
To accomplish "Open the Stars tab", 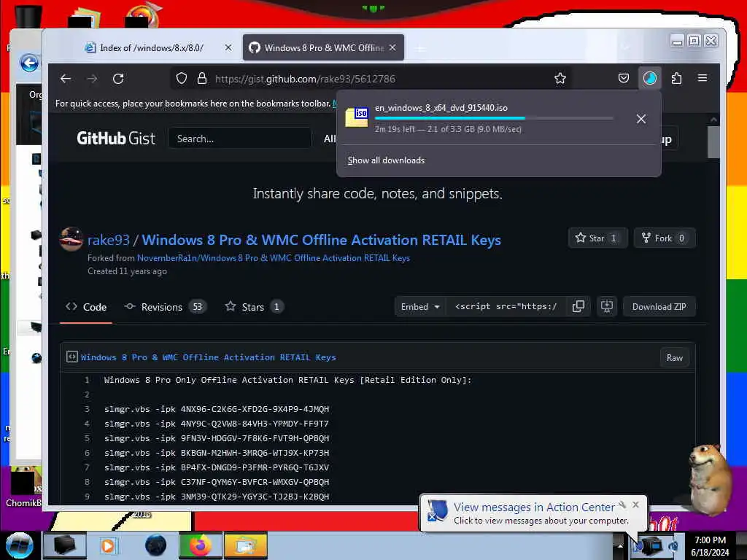I will click(x=254, y=307).
